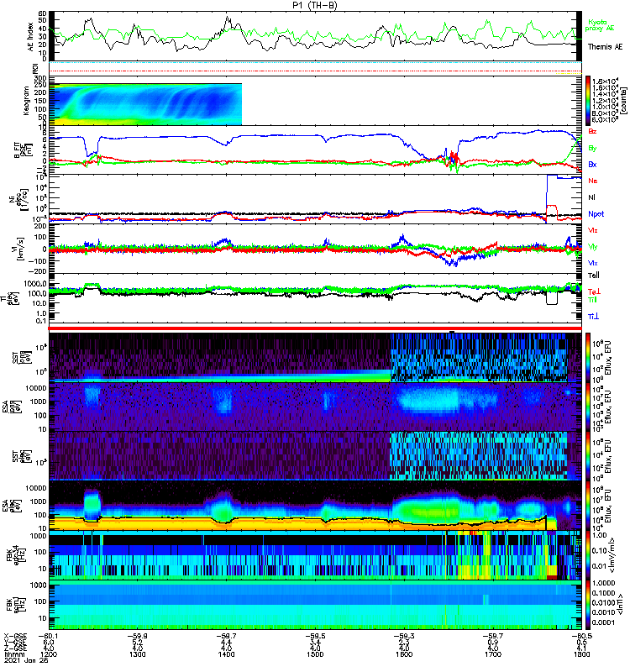Click the 1300 time tick label
The height and width of the screenshot is (672, 630).
click(137, 654)
